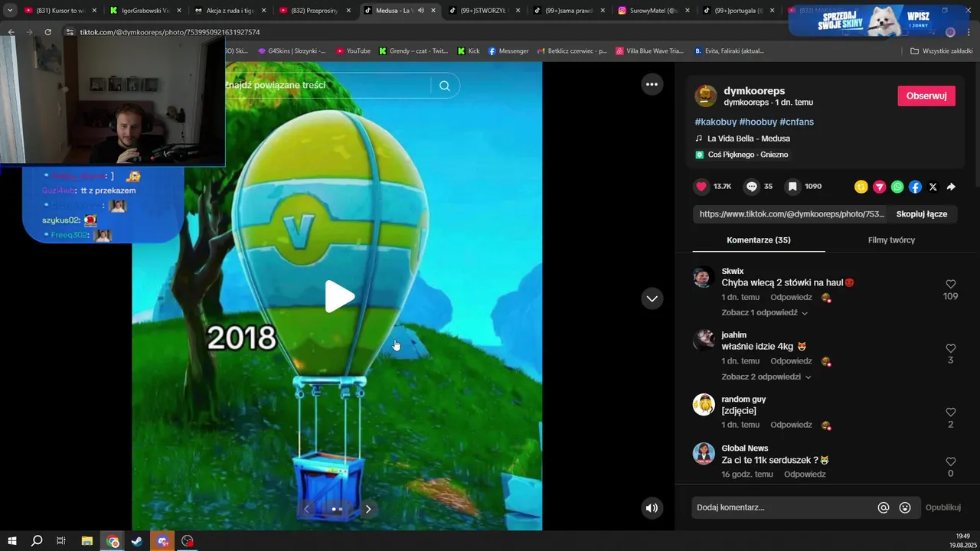This screenshot has width=980, height=551.
Task: Open the La Vida Bella - Medusa sound
Action: 748,139
